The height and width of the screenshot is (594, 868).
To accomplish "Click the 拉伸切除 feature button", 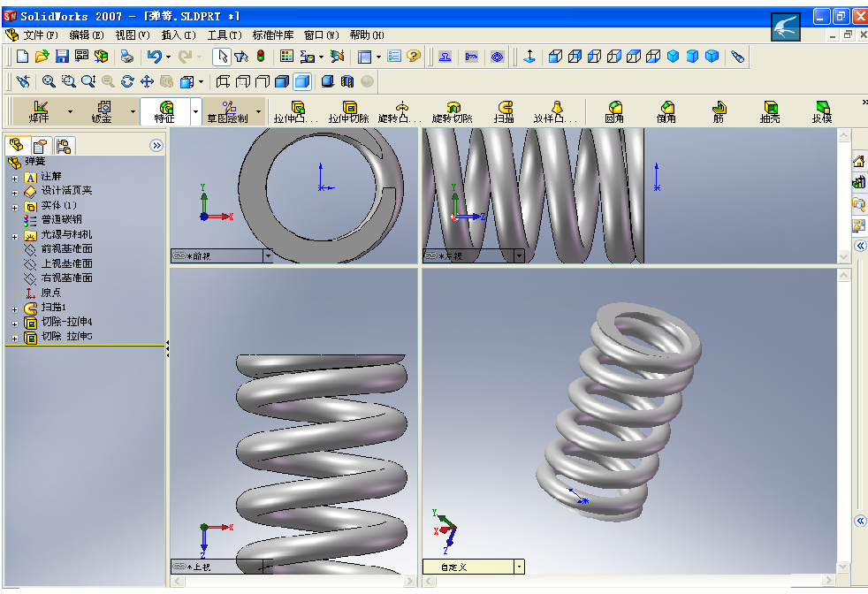I will coord(349,112).
